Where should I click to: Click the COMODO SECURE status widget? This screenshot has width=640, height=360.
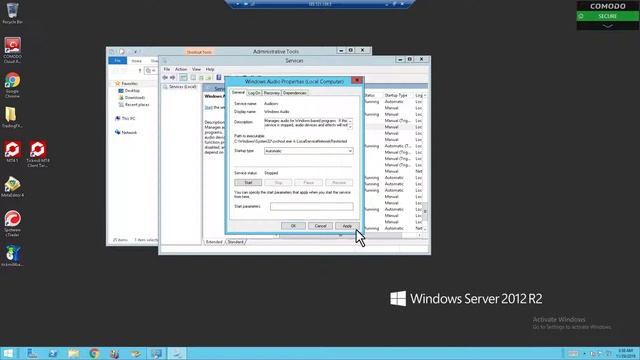[x=607, y=16]
